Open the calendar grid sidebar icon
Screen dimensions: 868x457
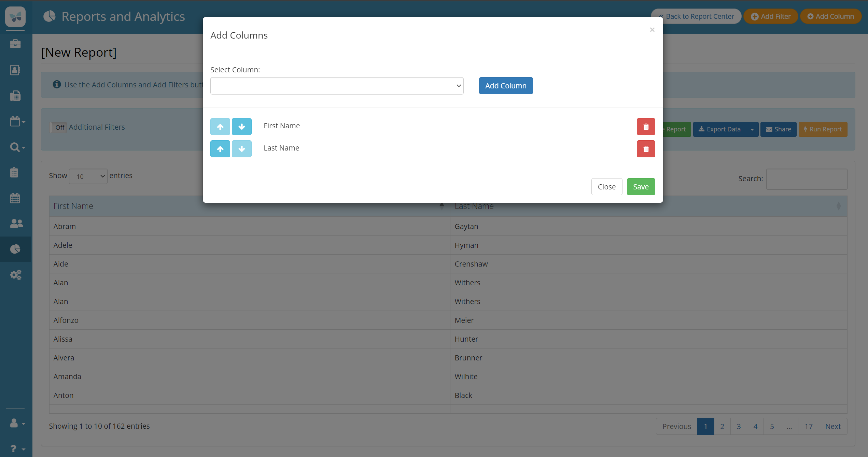[x=15, y=198]
